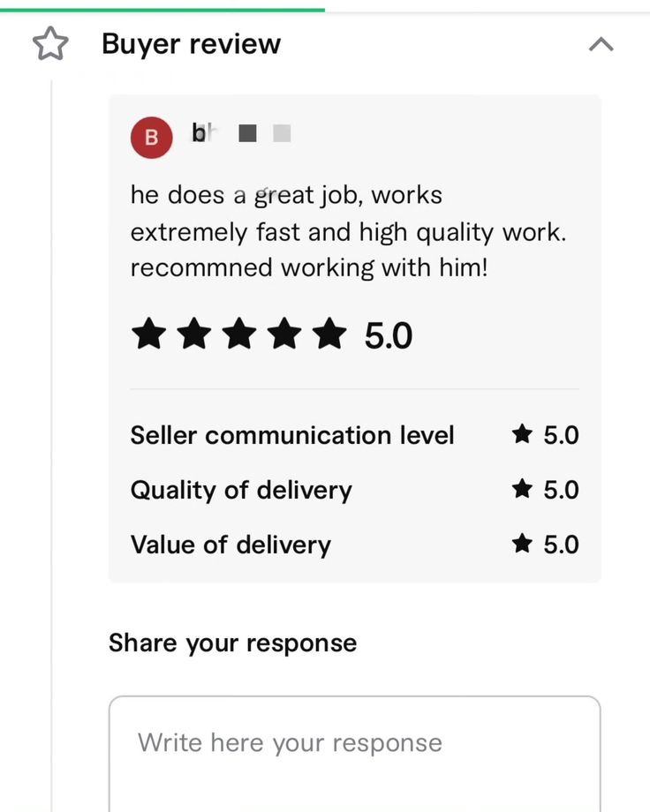Screen dimensions: 650x812
Task: Click the fourth star of overall rating
Action: click(x=284, y=335)
